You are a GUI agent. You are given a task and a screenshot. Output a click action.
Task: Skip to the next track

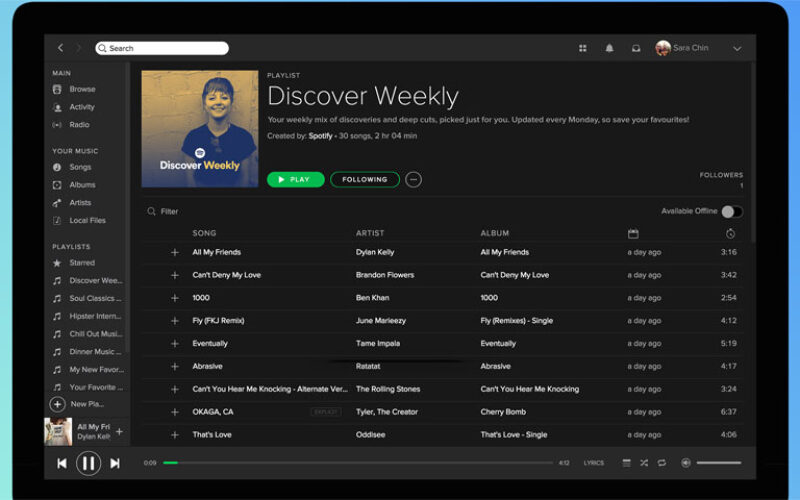coord(115,463)
